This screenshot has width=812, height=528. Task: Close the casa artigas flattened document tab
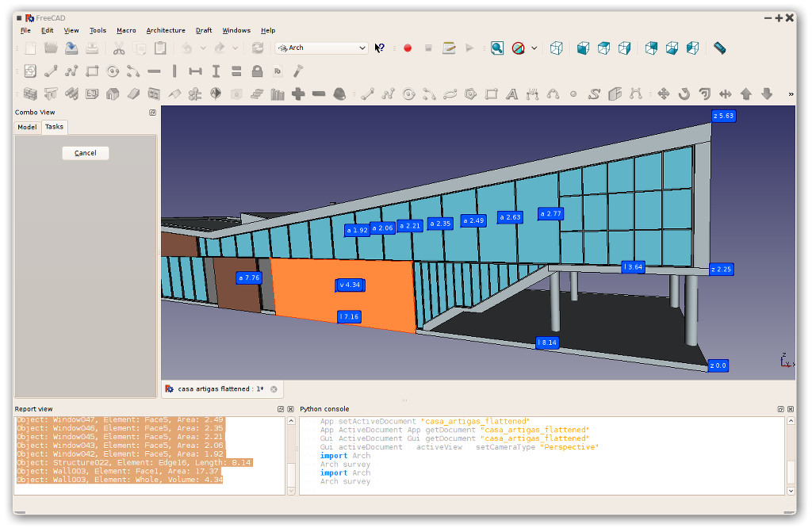[274, 388]
